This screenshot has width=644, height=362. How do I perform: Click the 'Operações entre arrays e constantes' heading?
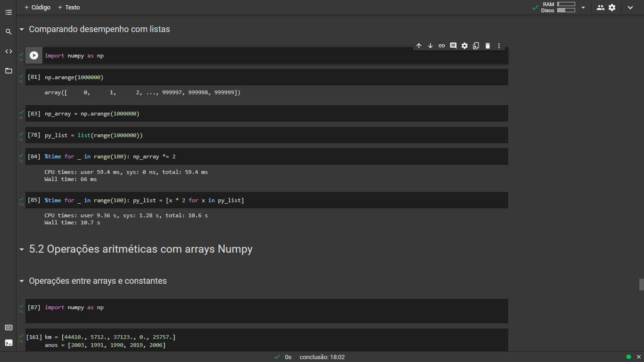coord(98,281)
